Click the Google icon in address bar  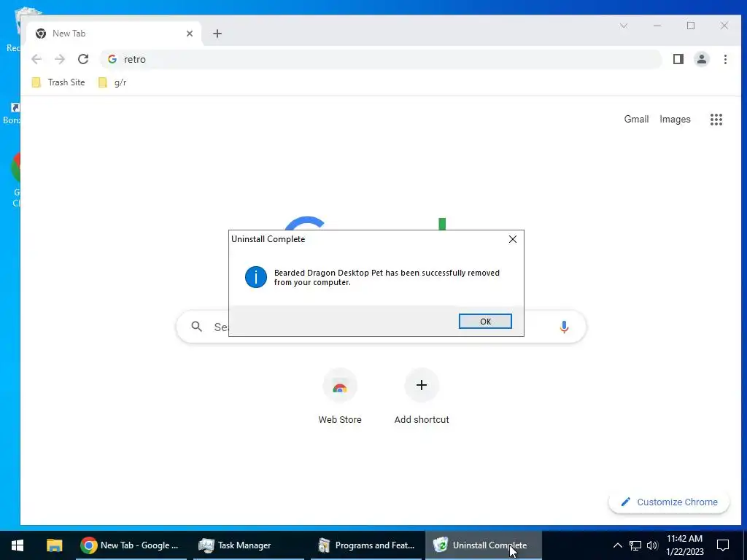[x=112, y=59]
